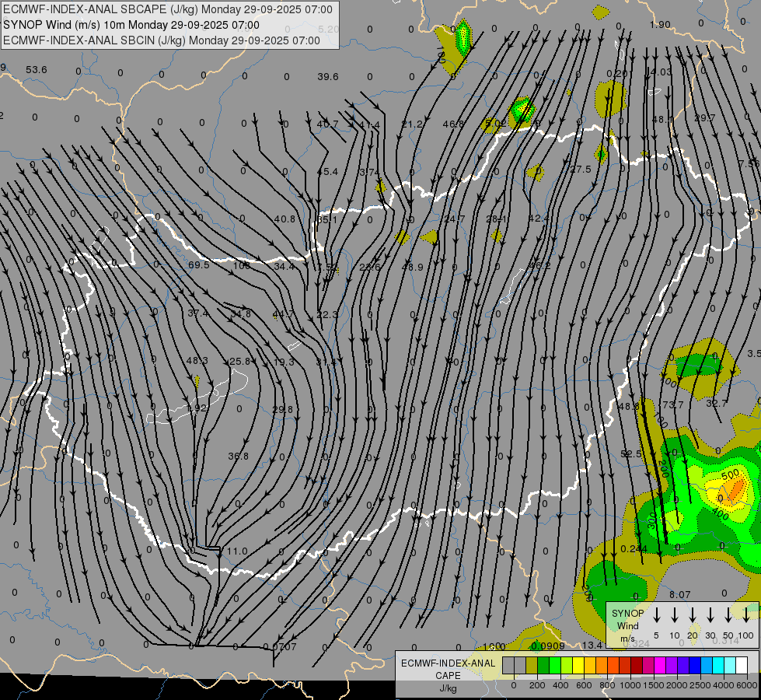761x700 pixels.
Task: Pick the light cyan CAPE legend swatch
Action: tap(729, 665)
